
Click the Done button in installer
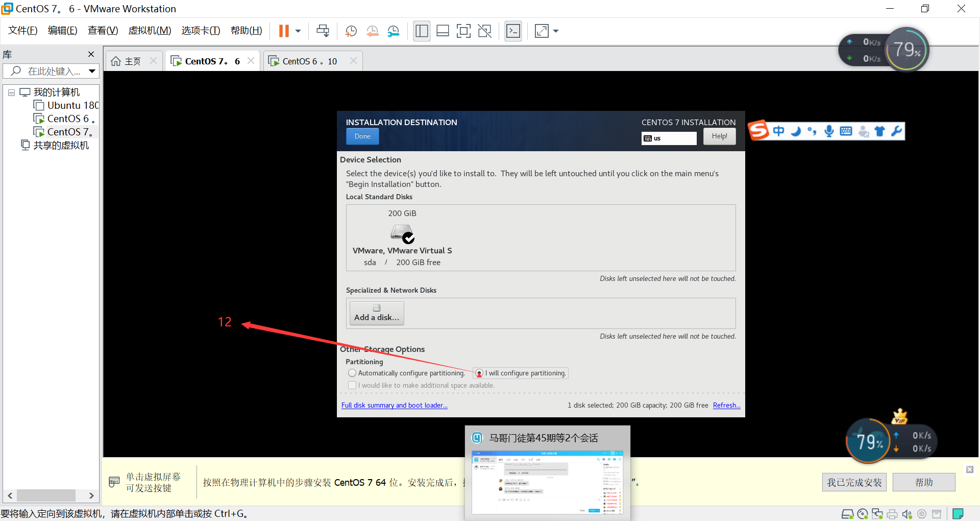tap(362, 136)
